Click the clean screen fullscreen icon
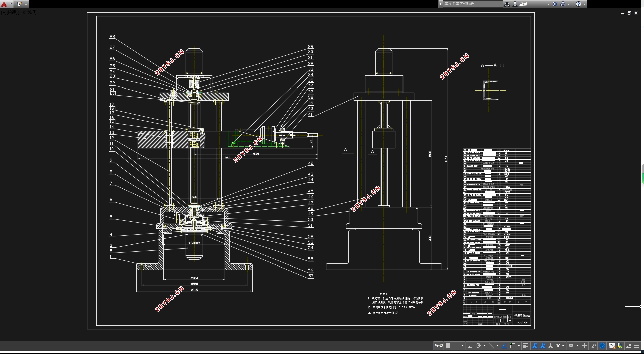The width and height of the screenshot is (644, 354). (x=629, y=346)
